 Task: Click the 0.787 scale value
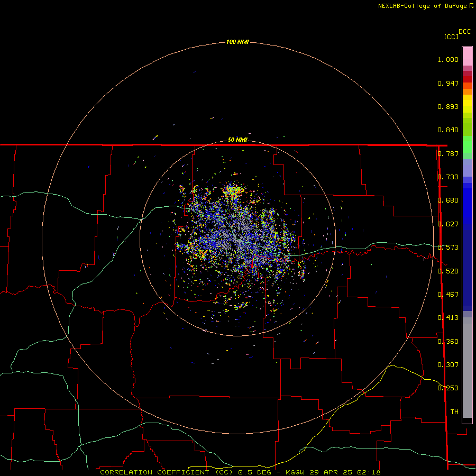(x=448, y=153)
